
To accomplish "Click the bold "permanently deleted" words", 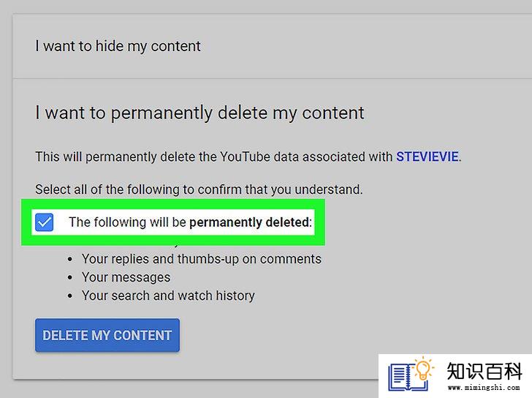I will point(251,222).
